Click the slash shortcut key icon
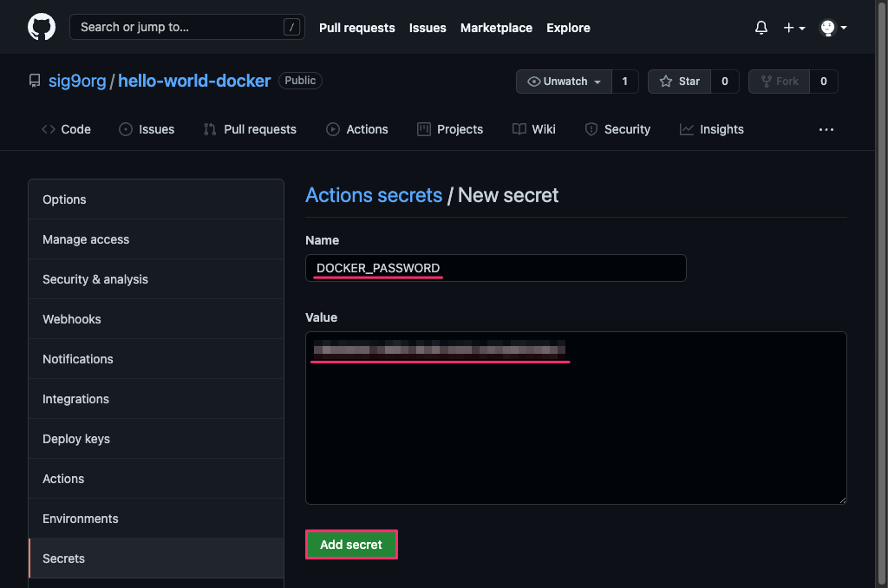Image resolution: width=888 pixels, height=588 pixels. click(x=291, y=27)
